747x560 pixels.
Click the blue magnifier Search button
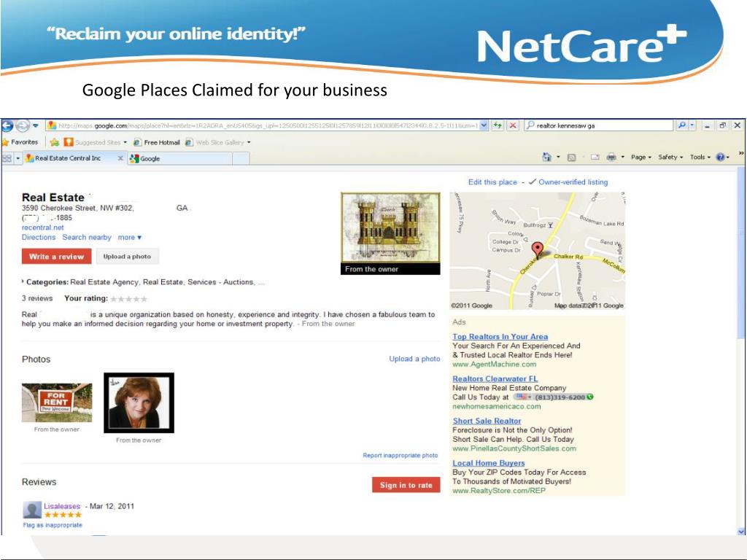click(682, 125)
